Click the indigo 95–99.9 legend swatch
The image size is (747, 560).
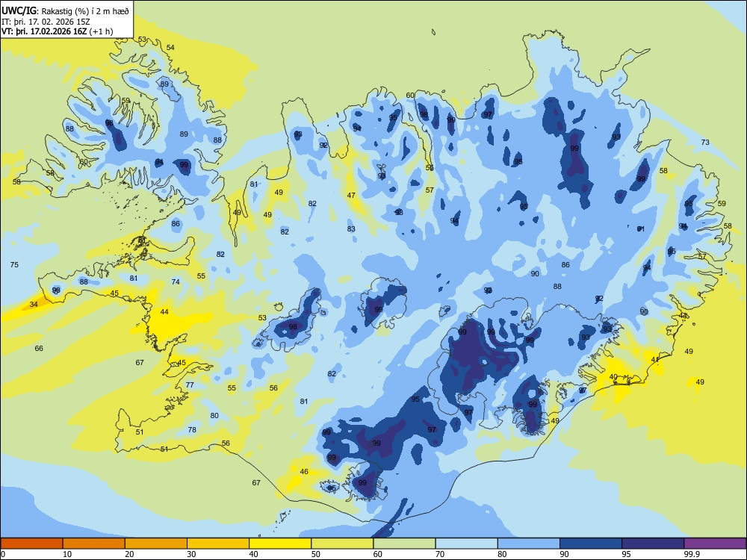[x=653, y=544]
